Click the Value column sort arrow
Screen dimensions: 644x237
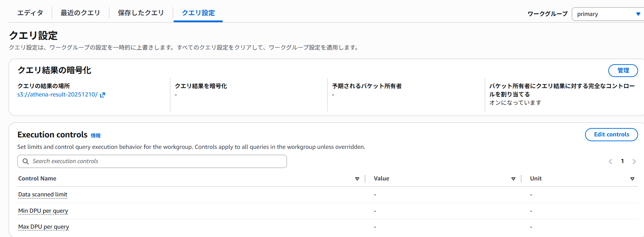[x=513, y=179]
